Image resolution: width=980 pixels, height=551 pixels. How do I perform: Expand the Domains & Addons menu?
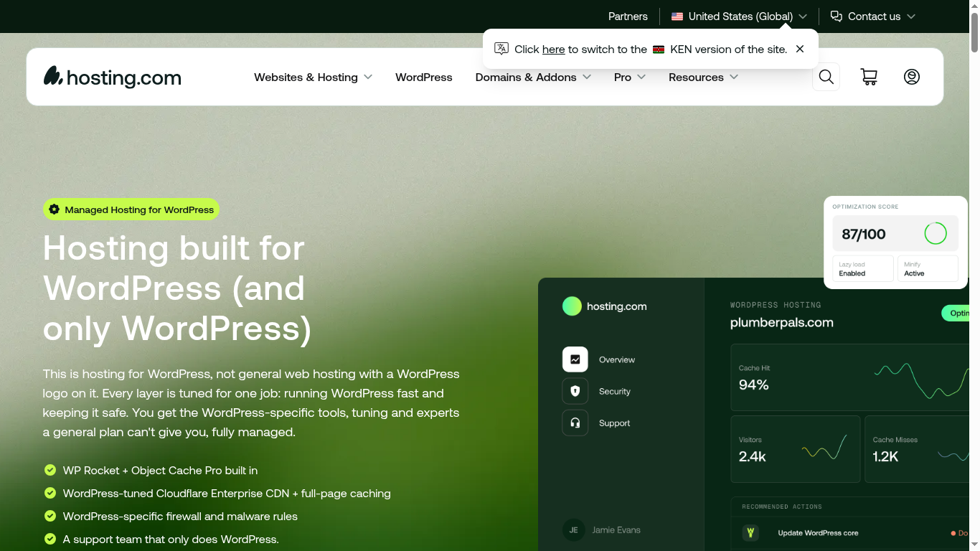[x=533, y=77]
